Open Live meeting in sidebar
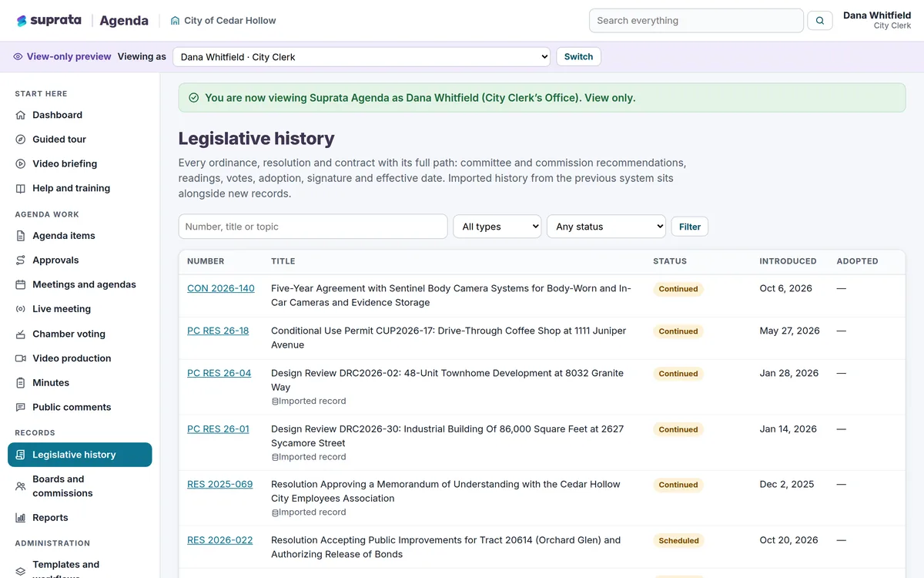Image resolution: width=924 pixels, height=578 pixels. [x=80, y=309]
